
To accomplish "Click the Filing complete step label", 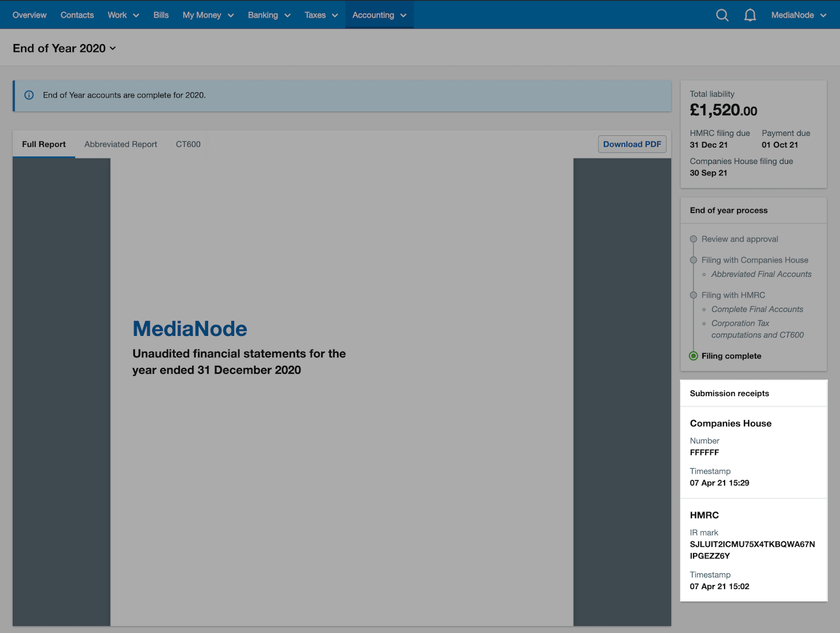I will coord(731,356).
